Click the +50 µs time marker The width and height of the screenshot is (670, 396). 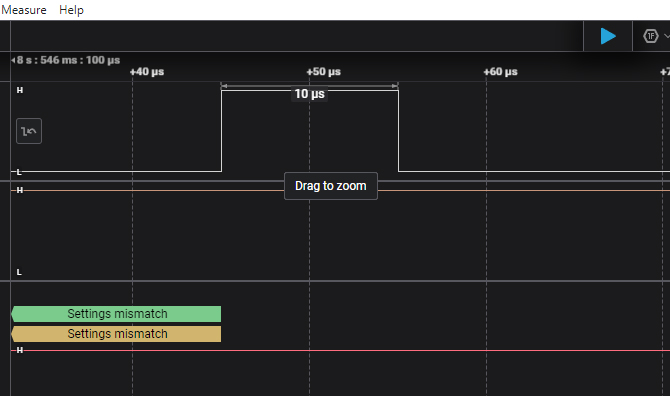click(324, 72)
